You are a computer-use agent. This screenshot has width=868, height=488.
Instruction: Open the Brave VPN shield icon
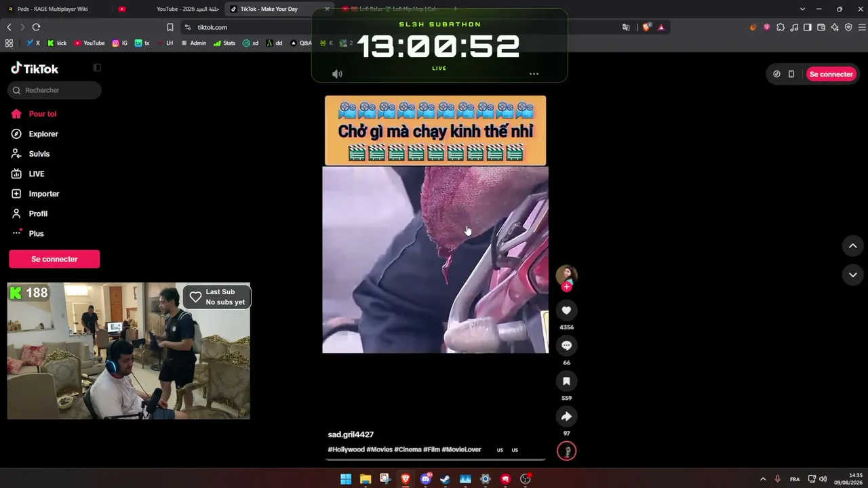click(848, 27)
